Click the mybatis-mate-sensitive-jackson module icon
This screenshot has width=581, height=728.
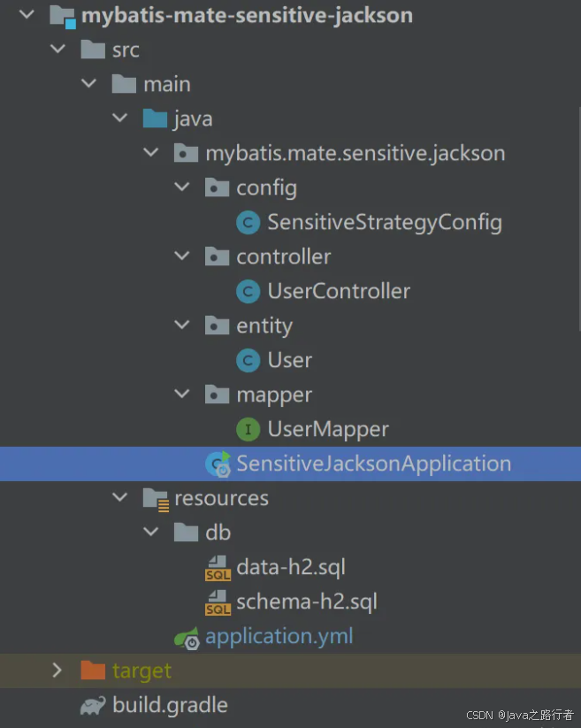[x=63, y=16]
